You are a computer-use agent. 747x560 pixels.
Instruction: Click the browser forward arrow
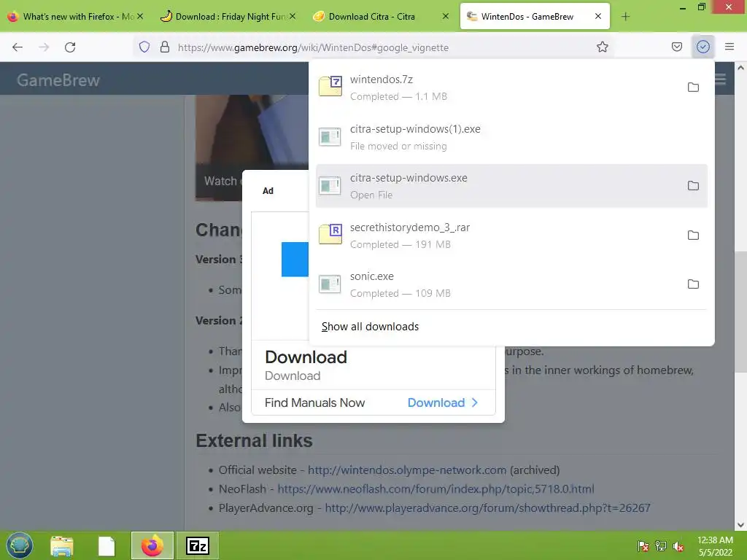click(44, 47)
